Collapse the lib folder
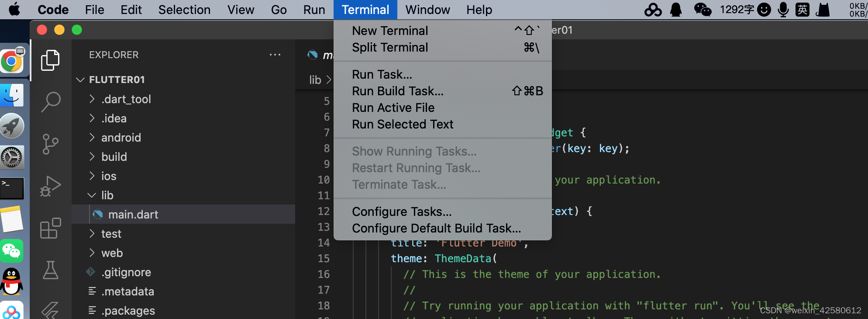The image size is (868, 319). tap(92, 195)
